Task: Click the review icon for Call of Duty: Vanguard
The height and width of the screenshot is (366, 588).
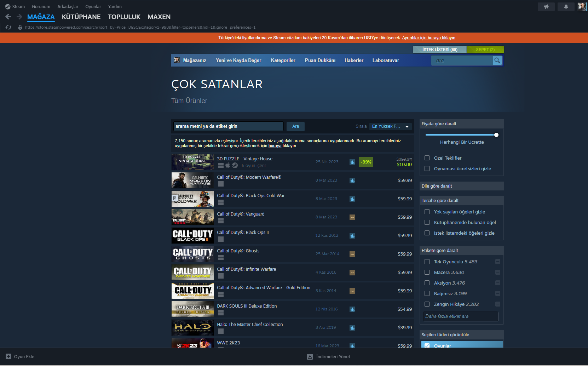Action: (x=352, y=217)
